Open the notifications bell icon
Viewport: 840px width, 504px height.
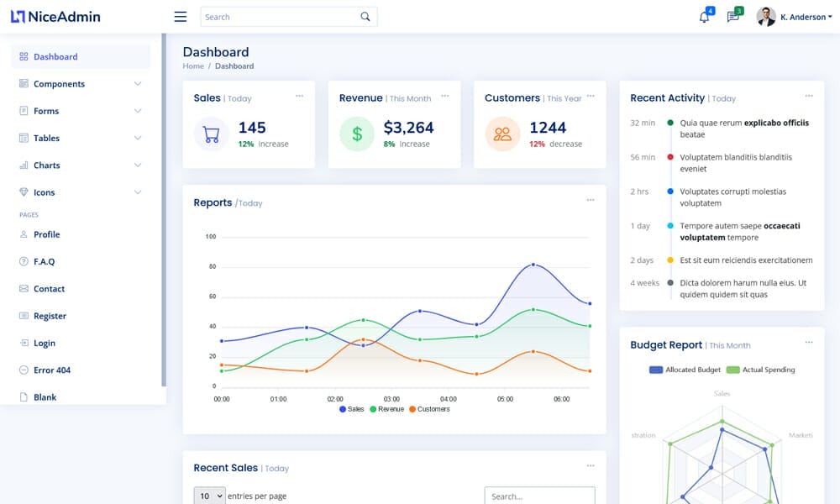705,16
